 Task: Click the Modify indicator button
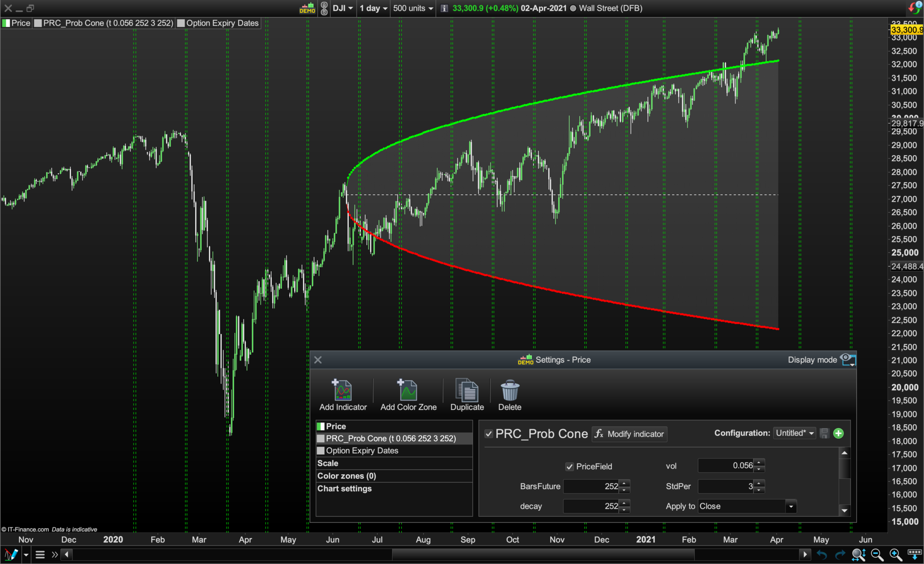(629, 434)
